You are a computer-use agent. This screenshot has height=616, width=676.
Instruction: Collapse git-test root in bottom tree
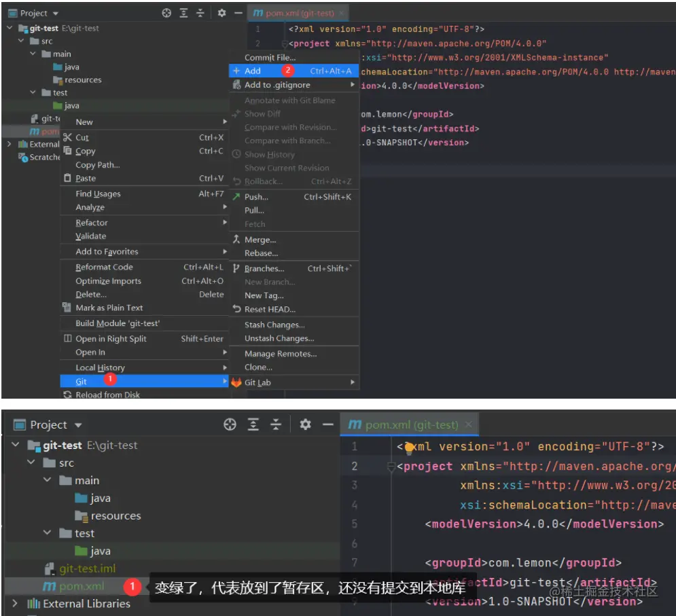(16, 444)
